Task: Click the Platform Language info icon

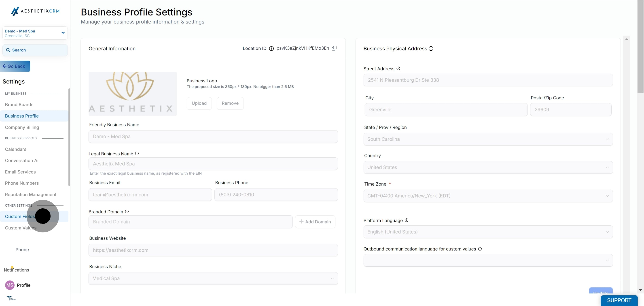Action: point(407,220)
